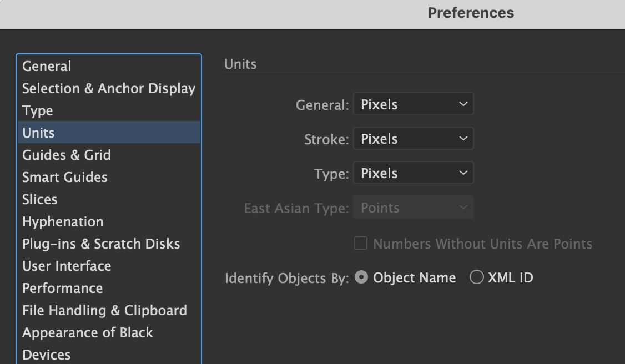Open Guides & Grid preferences
625x364 pixels.
(x=108, y=155)
